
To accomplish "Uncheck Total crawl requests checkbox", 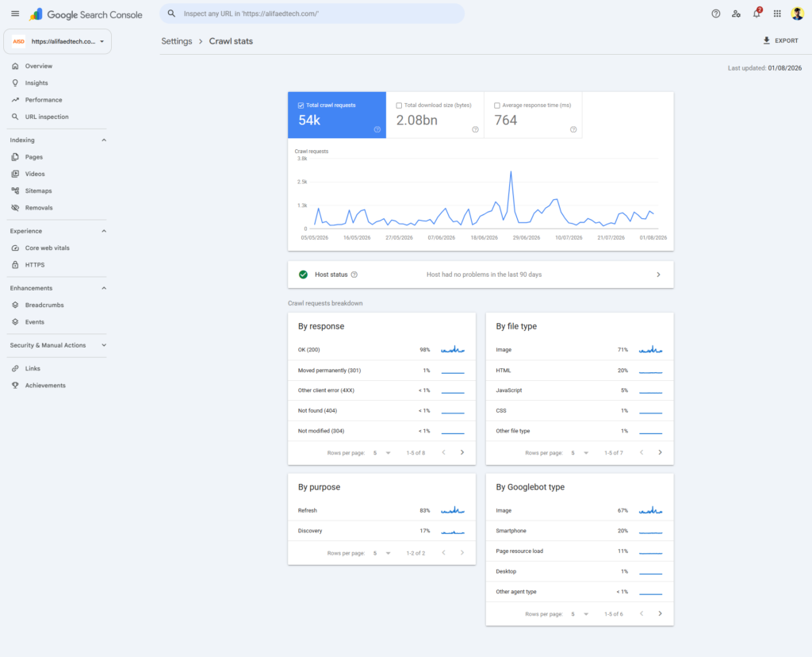I will click(301, 106).
